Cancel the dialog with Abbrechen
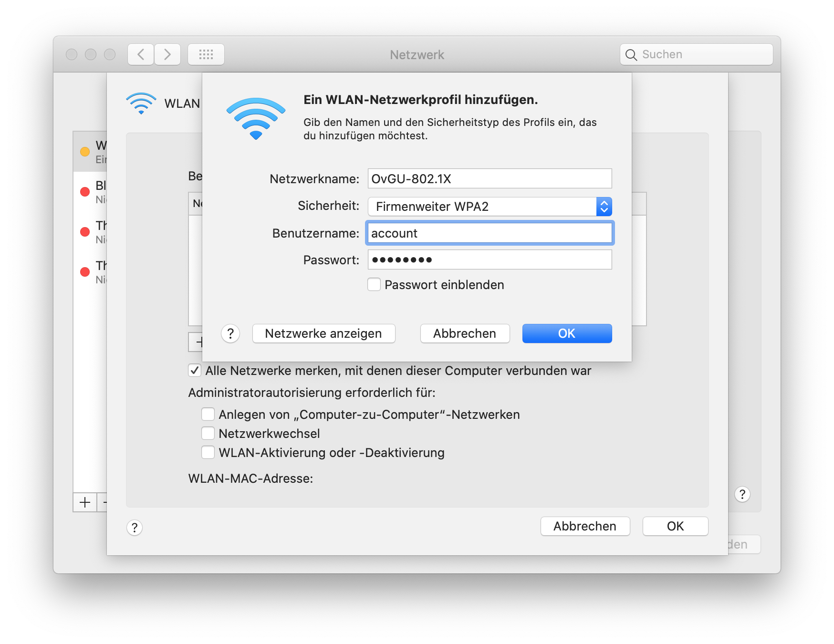The image size is (834, 644). 464,333
